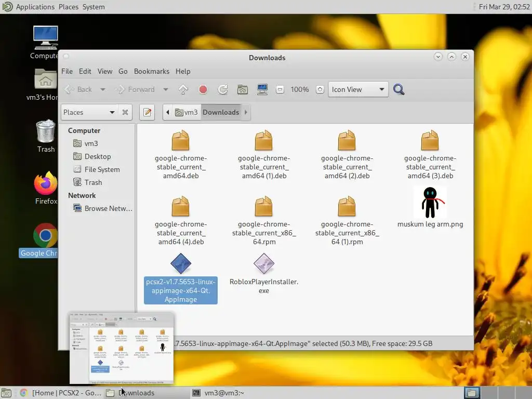Open the View menu
The image size is (532, 399).
[x=105, y=71]
